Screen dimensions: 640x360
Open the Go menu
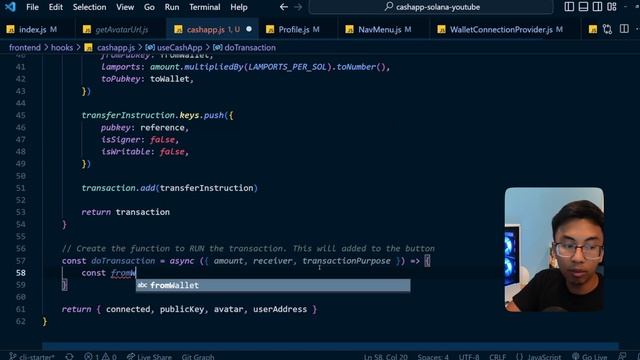(149, 7)
